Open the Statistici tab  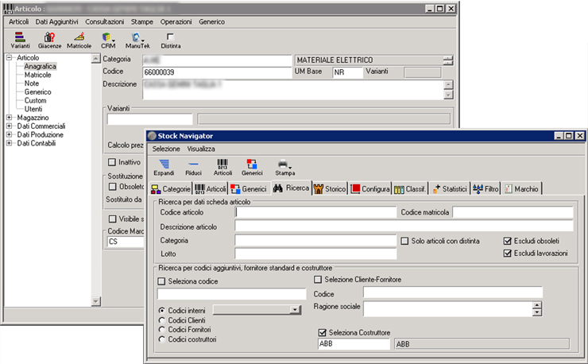point(449,188)
